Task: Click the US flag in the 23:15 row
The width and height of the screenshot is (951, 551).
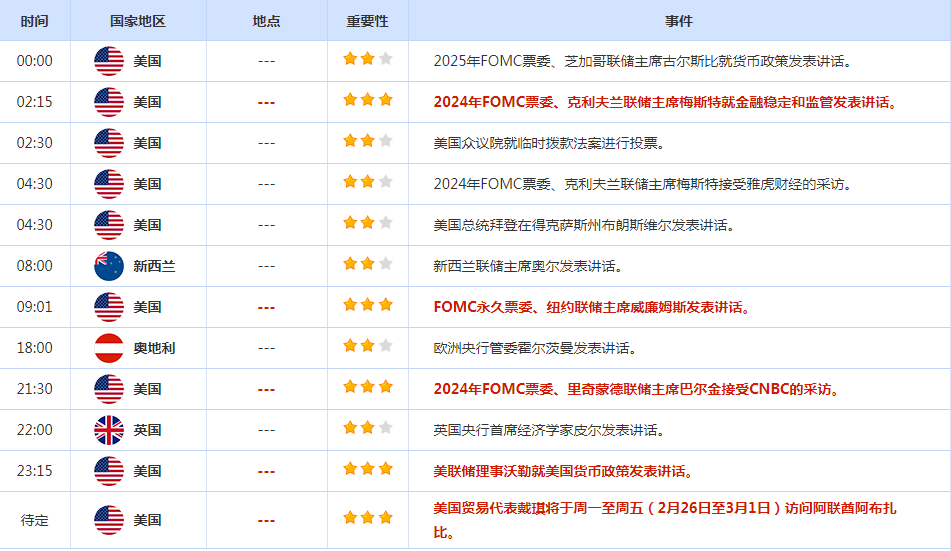Action: tap(109, 471)
